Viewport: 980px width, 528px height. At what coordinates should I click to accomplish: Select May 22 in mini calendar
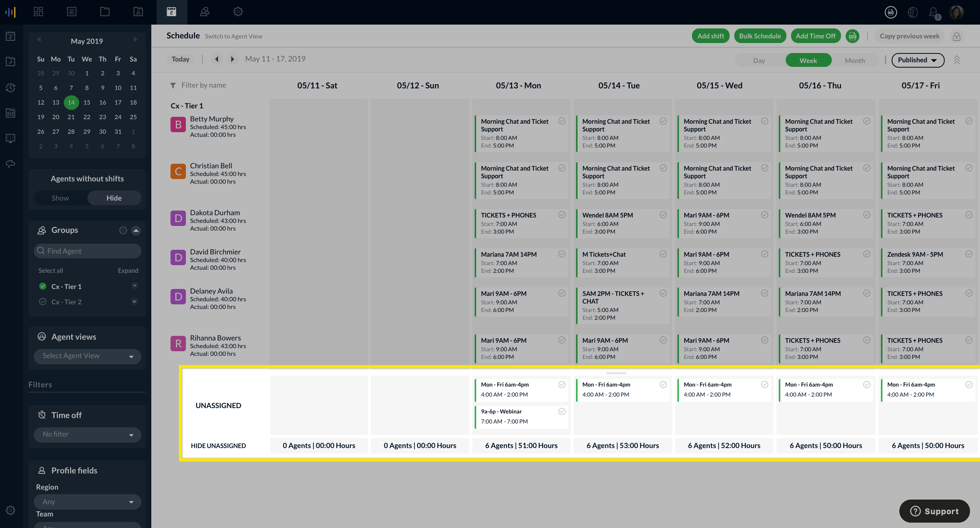coord(87,117)
